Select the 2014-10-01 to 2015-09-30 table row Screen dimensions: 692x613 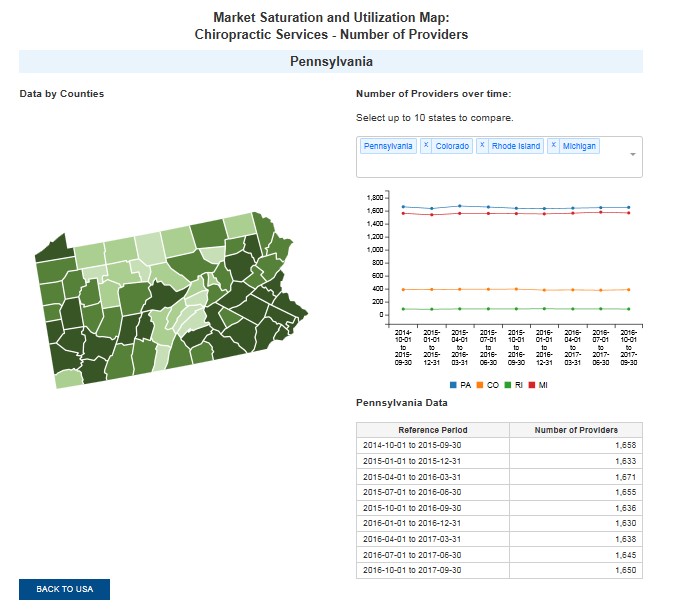[499, 445]
